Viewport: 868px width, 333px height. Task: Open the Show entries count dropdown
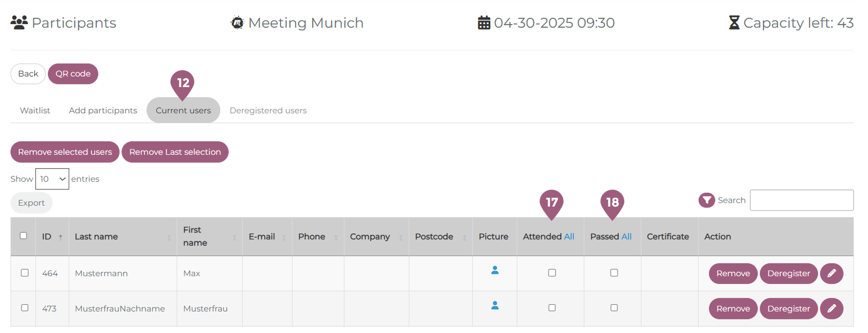(52, 179)
